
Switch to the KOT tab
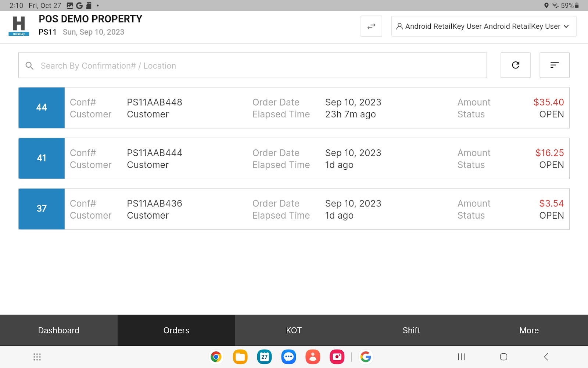tap(294, 330)
